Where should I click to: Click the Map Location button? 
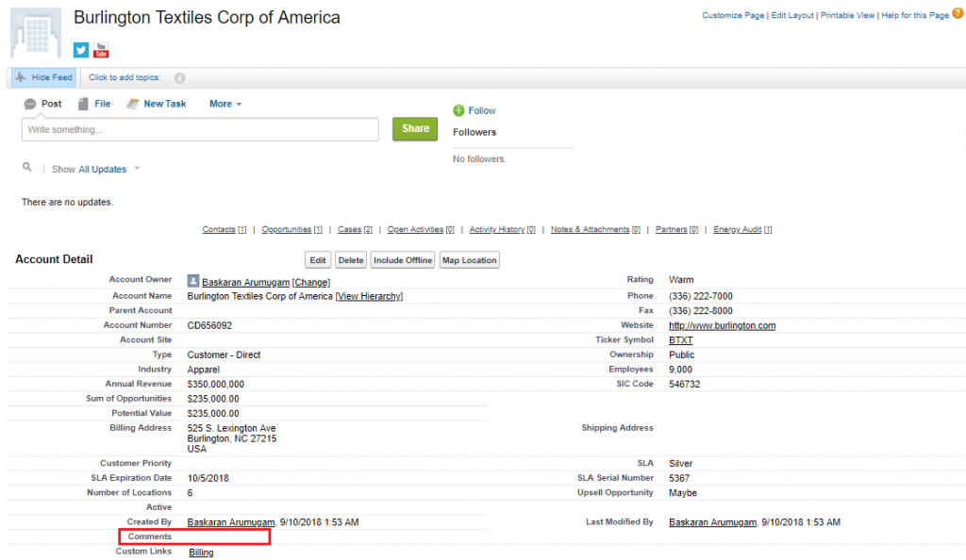(x=469, y=259)
